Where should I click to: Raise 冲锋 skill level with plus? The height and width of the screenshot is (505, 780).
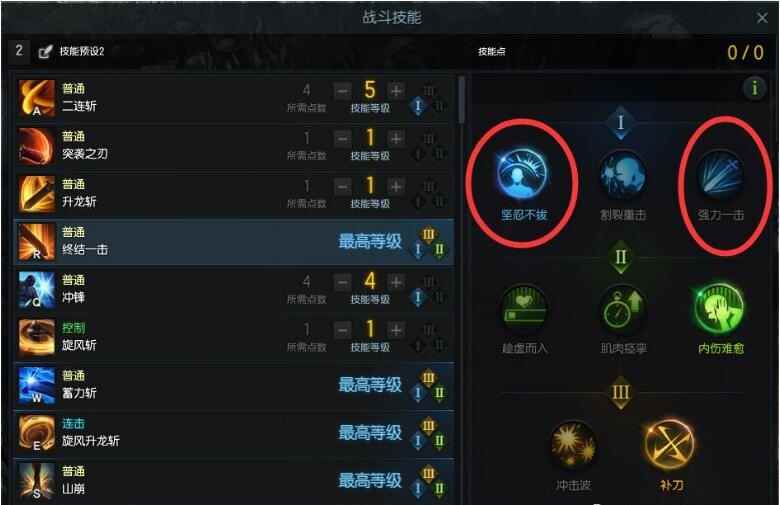pos(396,282)
